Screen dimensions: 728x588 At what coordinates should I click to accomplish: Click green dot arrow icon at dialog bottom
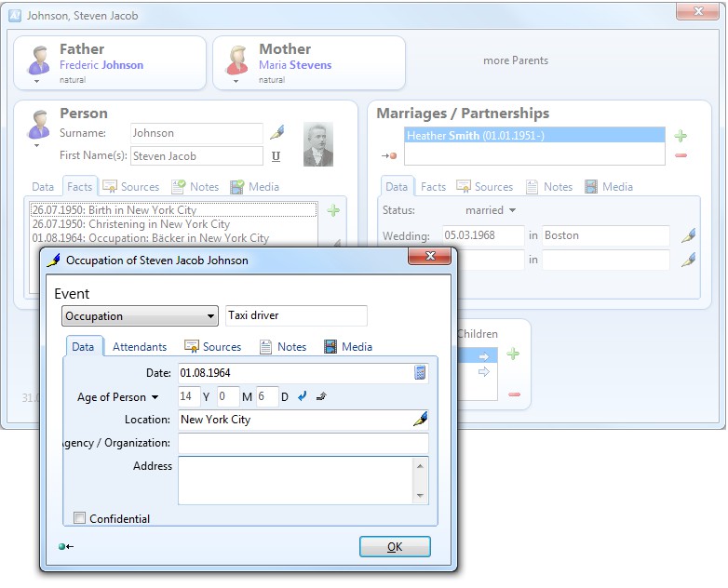(66, 547)
